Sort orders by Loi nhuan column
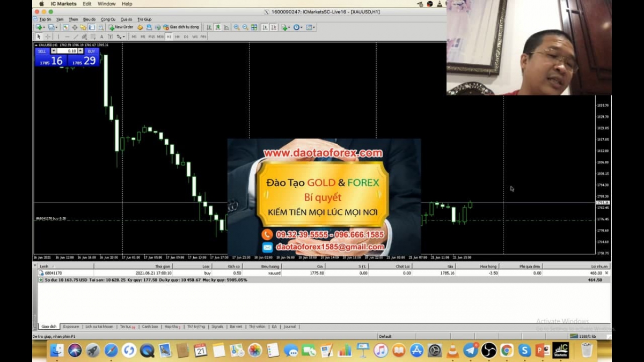The width and height of the screenshot is (644, 362). (x=577, y=266)
